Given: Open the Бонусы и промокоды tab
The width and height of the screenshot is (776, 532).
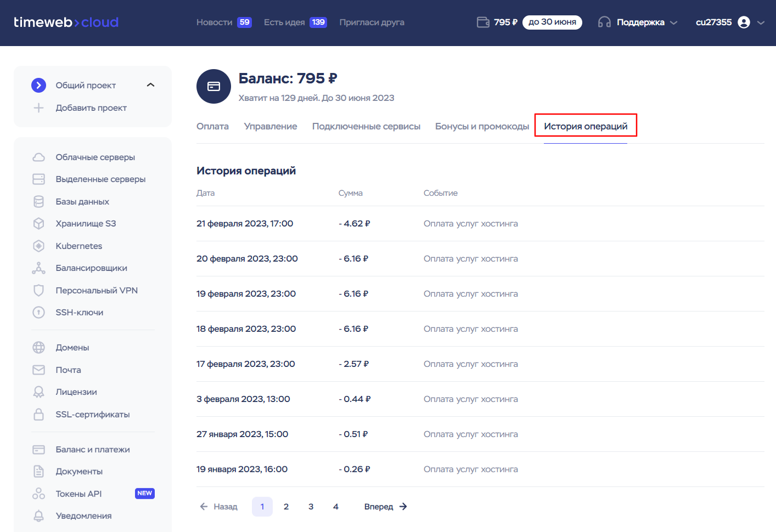Looking at the screenshot, I should tap(482, 127).
